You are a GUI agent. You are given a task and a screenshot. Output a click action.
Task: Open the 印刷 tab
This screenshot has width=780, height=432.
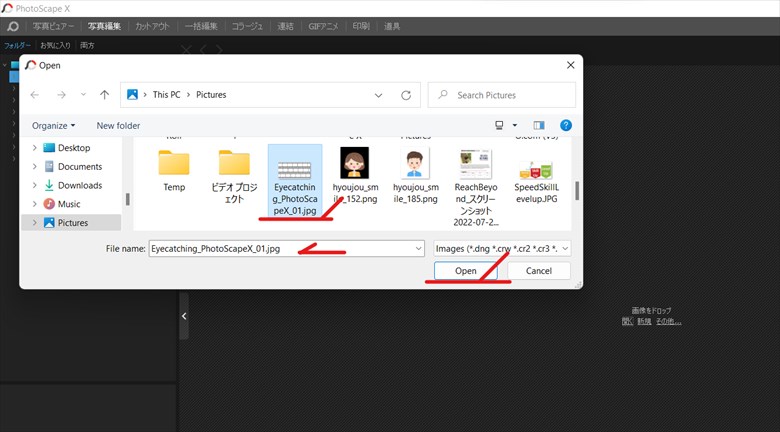tap(361, 26)
